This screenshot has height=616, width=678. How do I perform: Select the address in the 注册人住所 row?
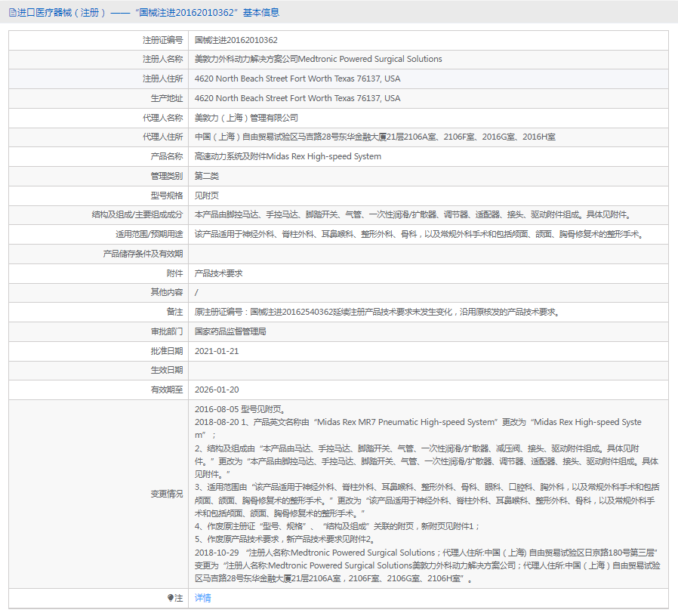coord(297,79)
